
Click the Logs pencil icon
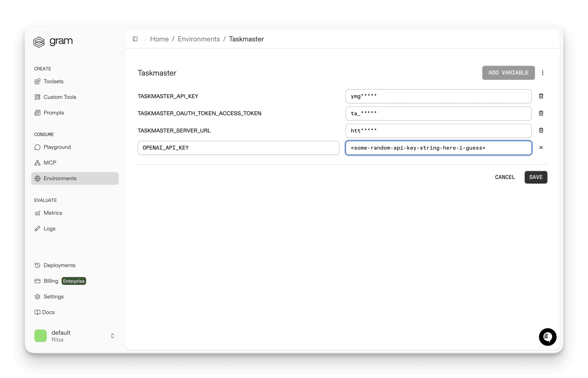[x=37, y=229]
